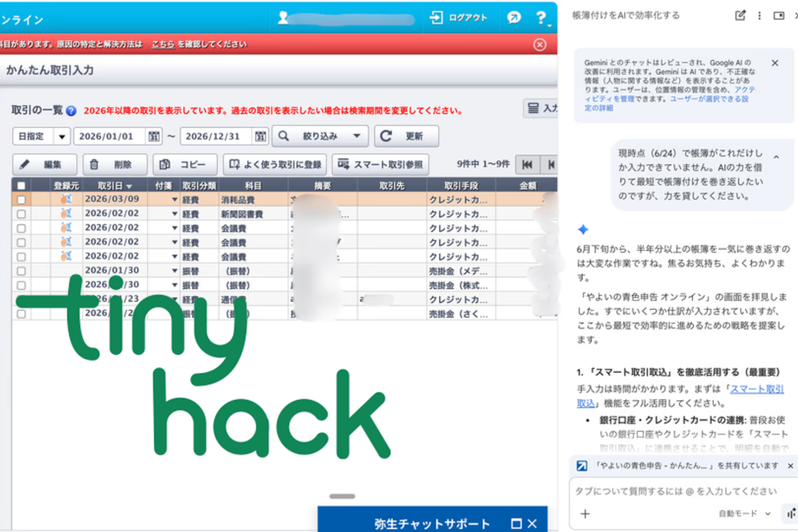The image size is (798, 532).
Task: Click the 科目 column header
Action: point(253,186)
